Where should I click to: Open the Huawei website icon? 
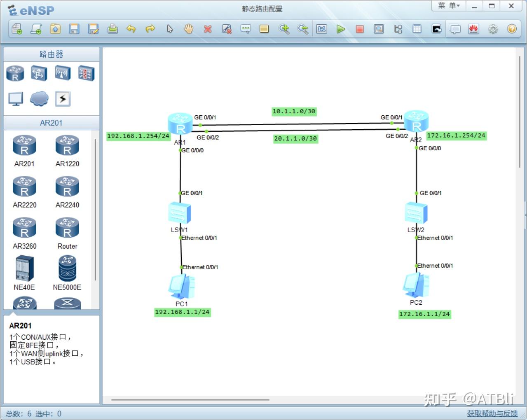[x=474, y=29]
